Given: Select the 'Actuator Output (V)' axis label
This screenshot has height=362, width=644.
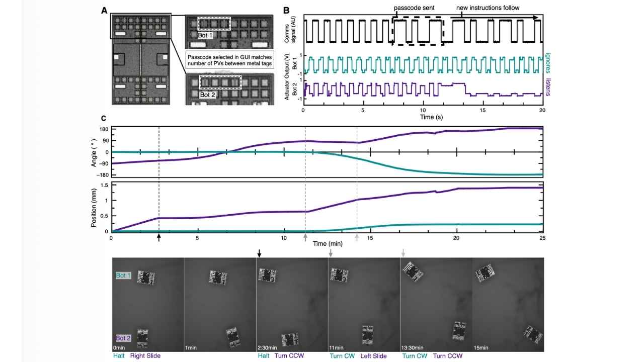Looking at the screenshot, I should click(288, 77).
